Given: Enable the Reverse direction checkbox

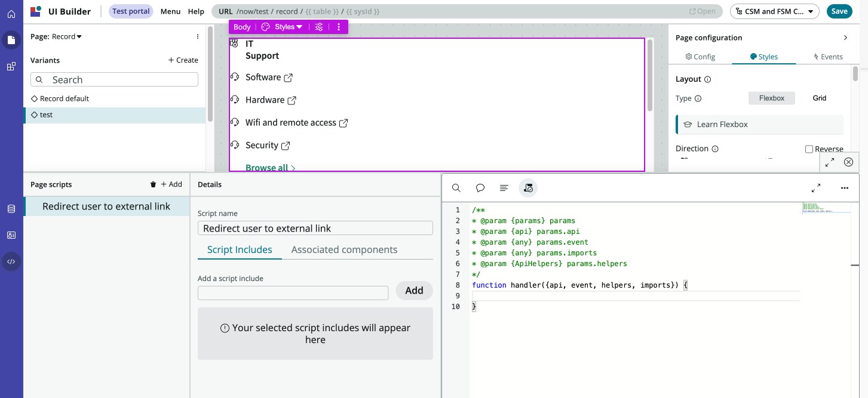Looking at the screenshot, I should pos(809,149).
